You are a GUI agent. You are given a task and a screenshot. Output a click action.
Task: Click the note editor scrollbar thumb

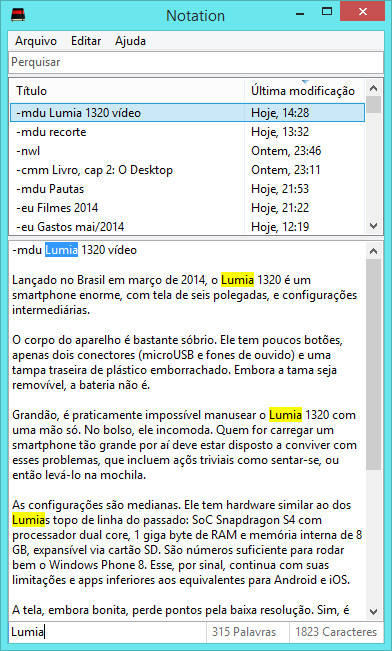pyautogui.click(x=374, y=365)
